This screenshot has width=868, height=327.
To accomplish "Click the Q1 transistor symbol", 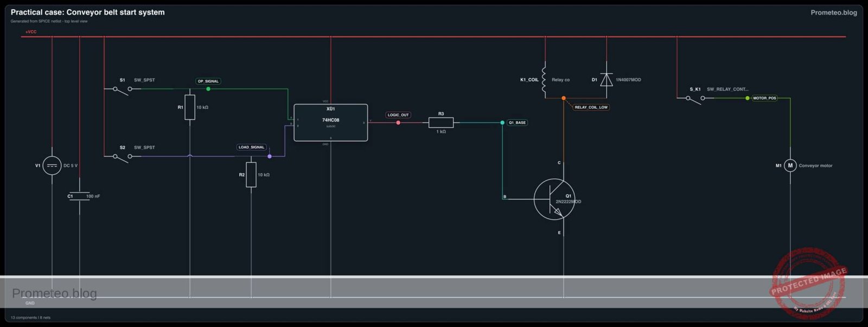I will pos(554,199).
